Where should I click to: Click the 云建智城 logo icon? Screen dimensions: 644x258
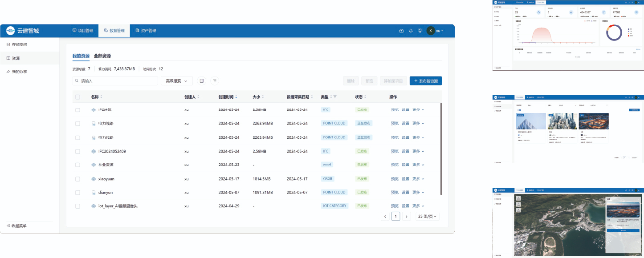(11, 31)
